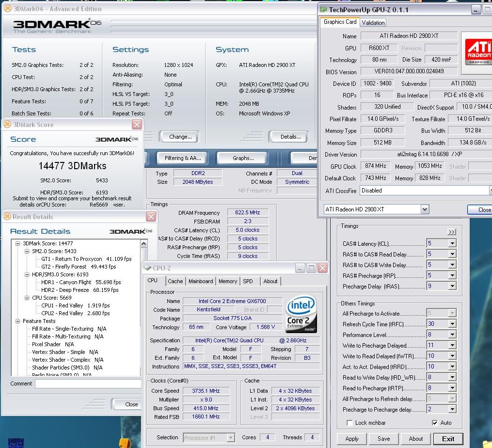
Task: Collapse the HDR/SM3.0 Score: 6193 node
Action: (27, 274)
